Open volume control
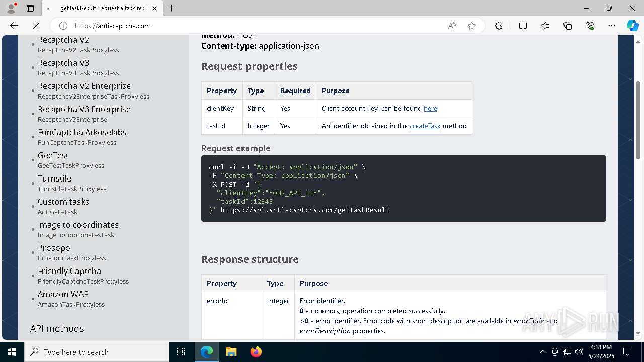The height and width of the screenshot is (362, 644). coord(579,352)
